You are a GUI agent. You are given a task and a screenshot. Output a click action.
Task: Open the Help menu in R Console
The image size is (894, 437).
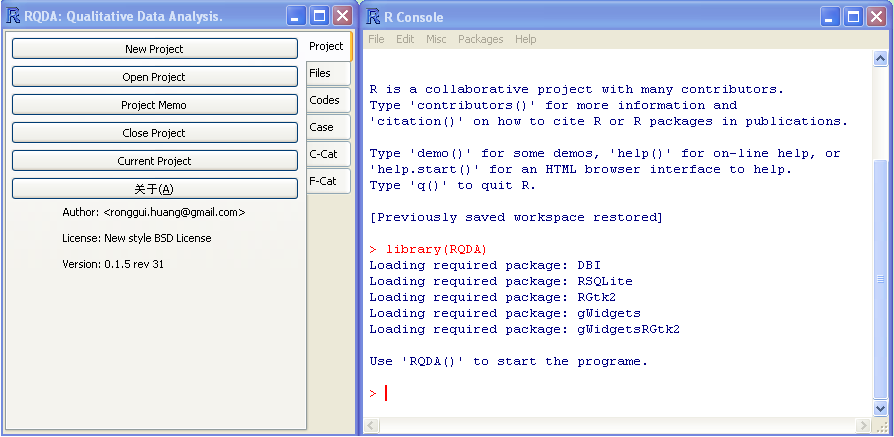tap(525, 39)
